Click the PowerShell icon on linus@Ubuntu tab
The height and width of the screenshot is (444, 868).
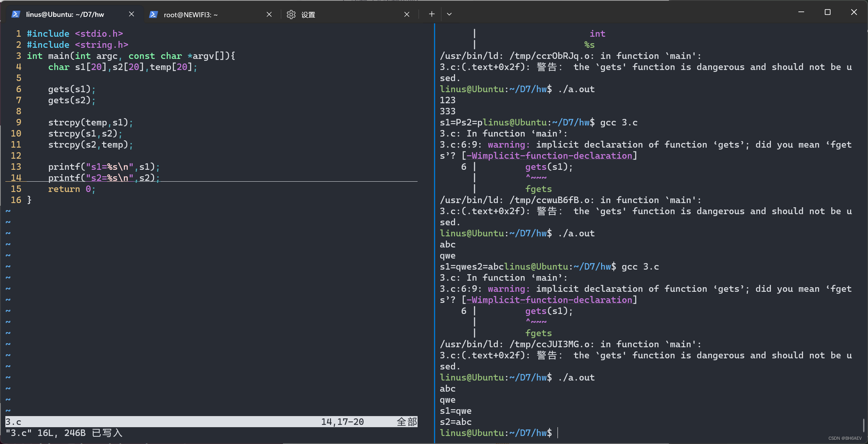(x=16, y=14)
